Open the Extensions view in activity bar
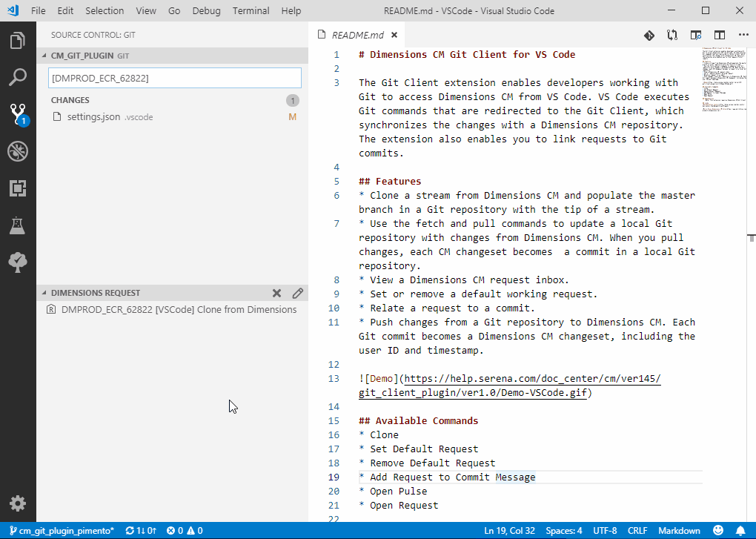The image size is (756, 539). click(x=18, y=188)
